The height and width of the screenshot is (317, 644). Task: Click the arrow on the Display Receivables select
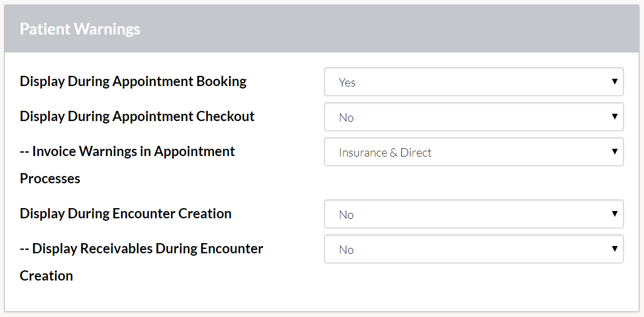614,249
